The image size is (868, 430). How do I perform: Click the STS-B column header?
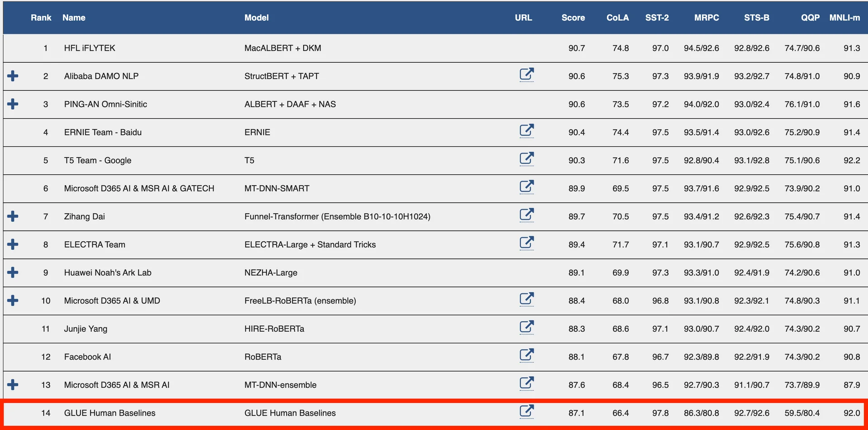click(757, 18)
